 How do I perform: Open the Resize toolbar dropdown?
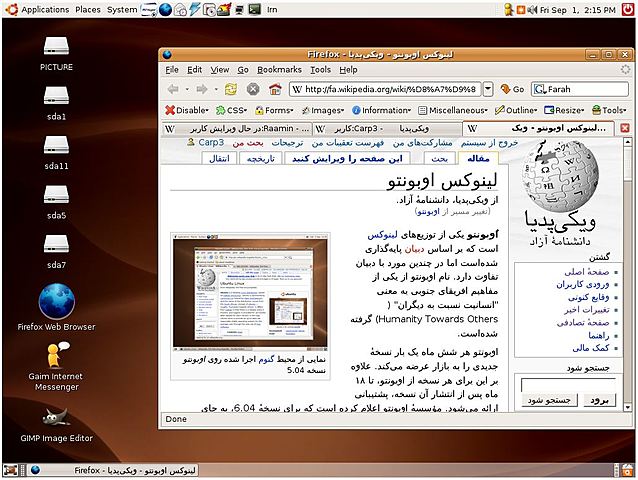tap(564, 110)
